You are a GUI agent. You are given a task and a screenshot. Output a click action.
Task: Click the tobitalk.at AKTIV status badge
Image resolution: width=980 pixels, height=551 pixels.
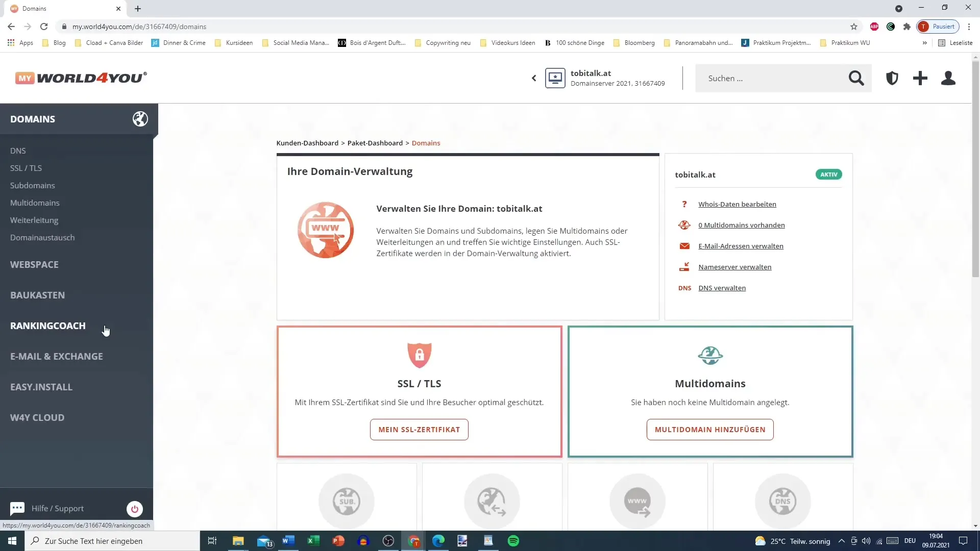point(828,174)
